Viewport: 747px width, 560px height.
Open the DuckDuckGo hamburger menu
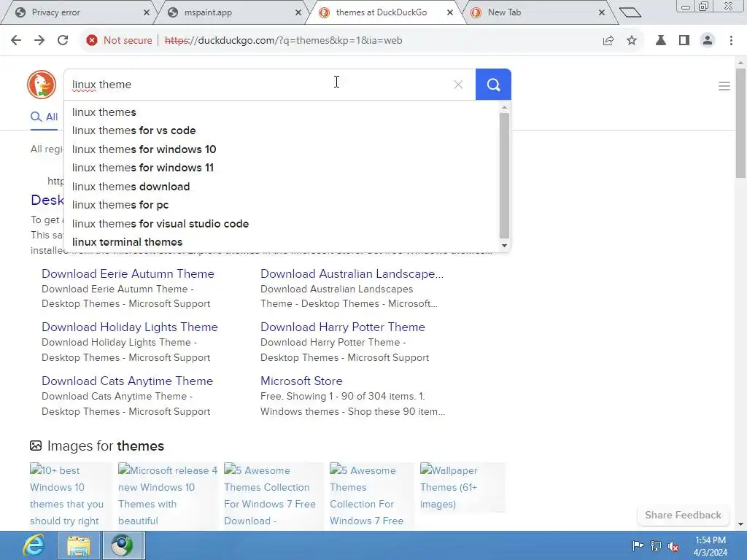724,86
